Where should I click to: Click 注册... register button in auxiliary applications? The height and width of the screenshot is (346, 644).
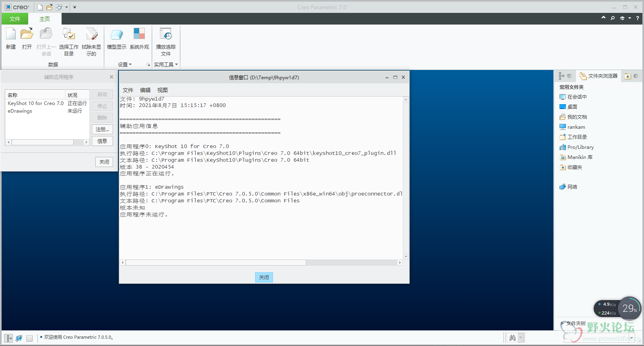[102, 130]
